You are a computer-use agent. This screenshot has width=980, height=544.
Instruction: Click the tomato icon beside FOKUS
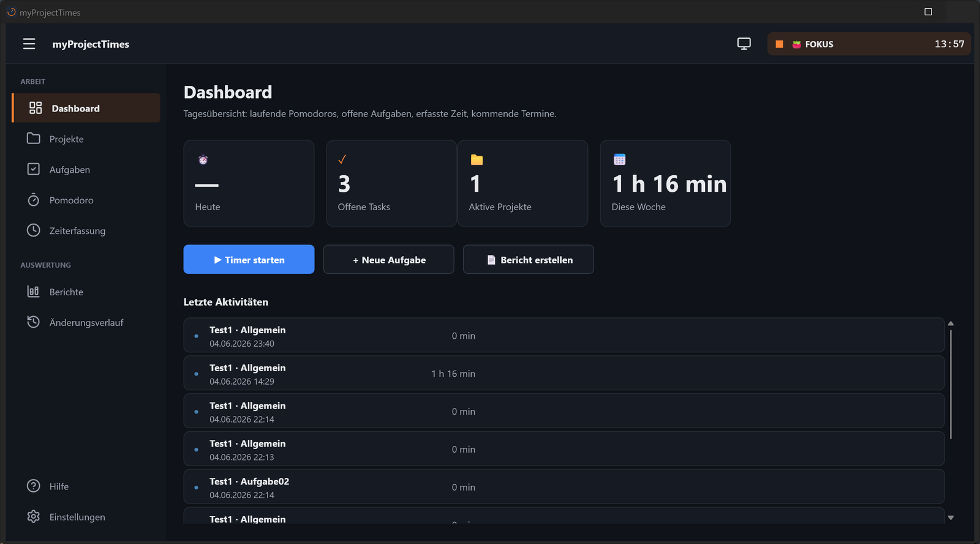pos(796,44)
